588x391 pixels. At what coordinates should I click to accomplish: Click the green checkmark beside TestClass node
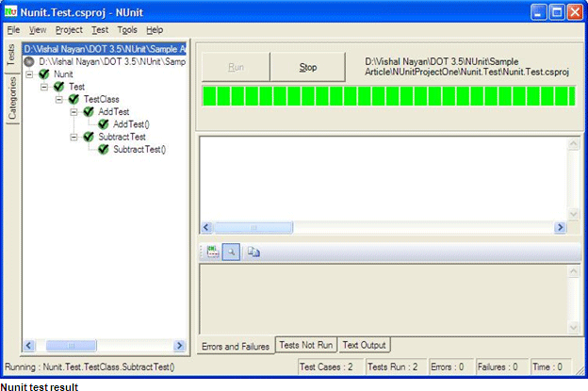73,99
